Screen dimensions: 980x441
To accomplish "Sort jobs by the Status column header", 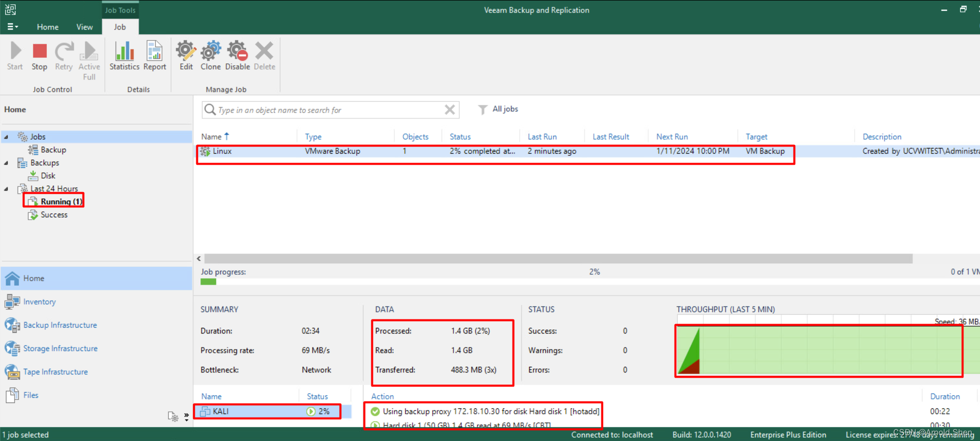I will pyautogui.click(x=460, y=137).
